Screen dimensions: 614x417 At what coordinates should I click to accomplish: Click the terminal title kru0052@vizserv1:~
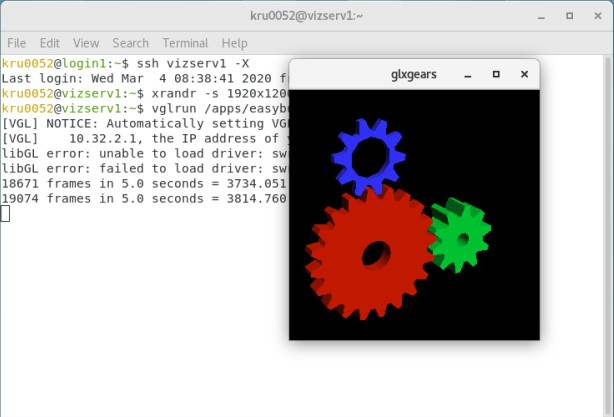point(306,16)
